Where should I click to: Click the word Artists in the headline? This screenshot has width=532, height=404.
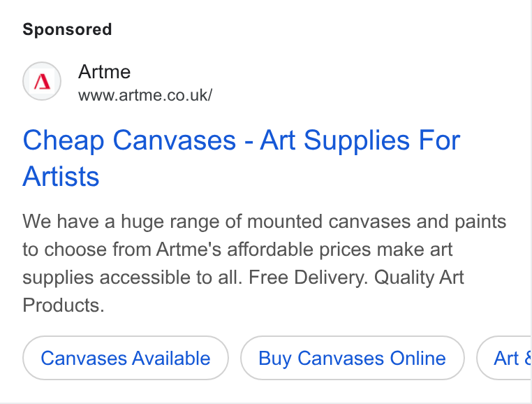61,176
